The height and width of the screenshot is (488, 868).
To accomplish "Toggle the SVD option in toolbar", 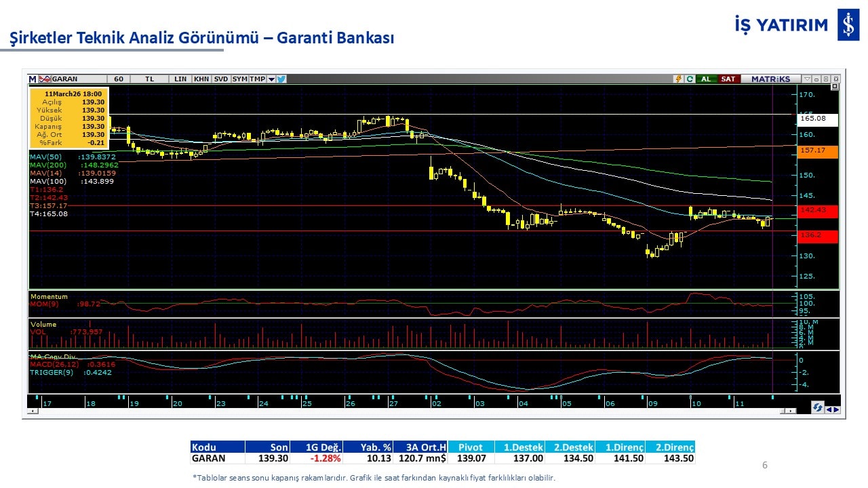I will click(x=221, y=79).
